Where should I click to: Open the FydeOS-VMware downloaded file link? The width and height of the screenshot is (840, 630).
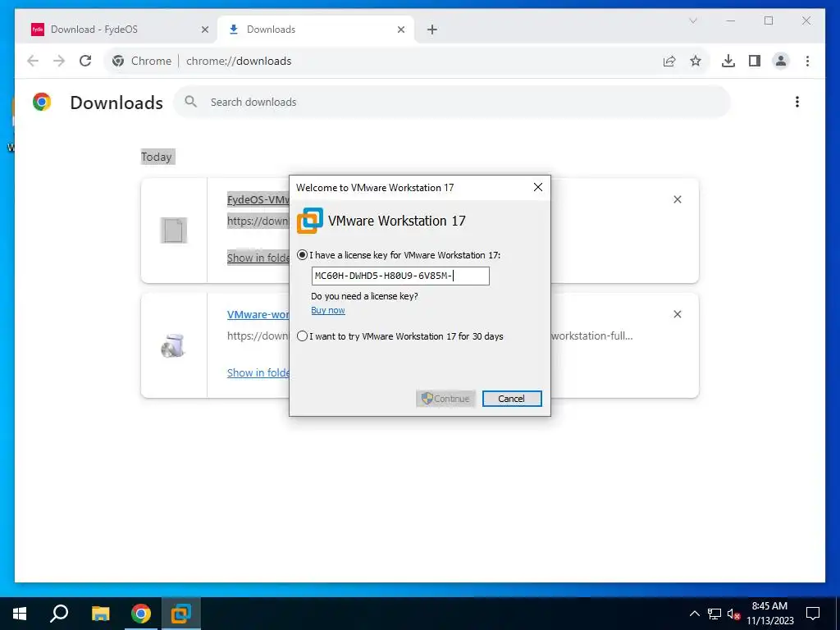[258, 199]
